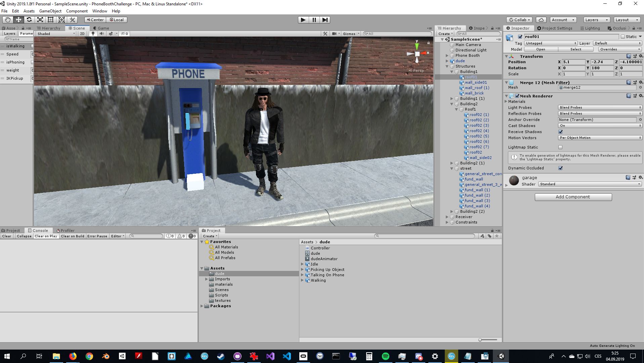
Task: Expand the Phone Booth hierarchy item
Action: click(x=447, y=55)
